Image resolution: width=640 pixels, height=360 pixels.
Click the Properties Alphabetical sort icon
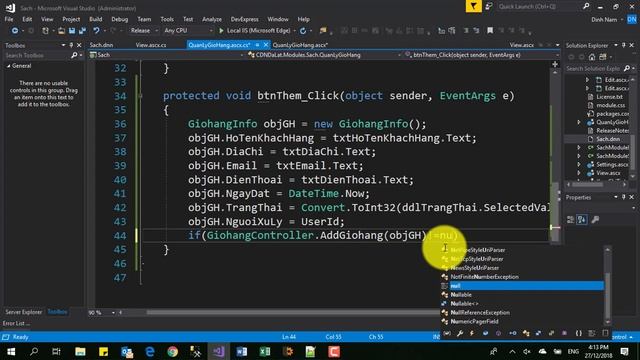click(x=582, y=220)
